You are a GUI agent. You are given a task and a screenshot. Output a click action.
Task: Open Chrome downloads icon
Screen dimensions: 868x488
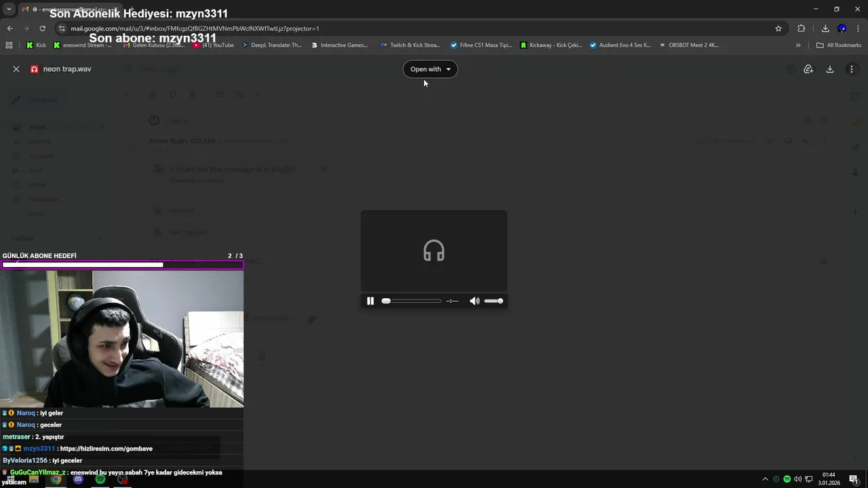pos(825,28)
